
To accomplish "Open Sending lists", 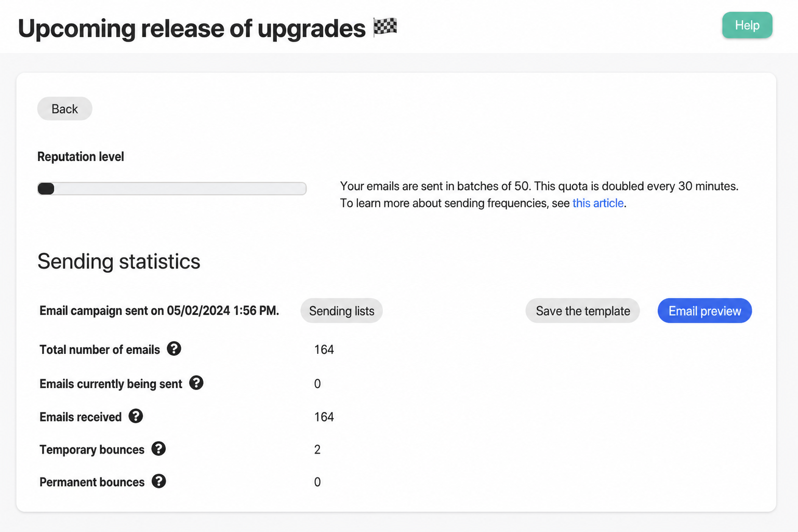I will pos(341,311).
